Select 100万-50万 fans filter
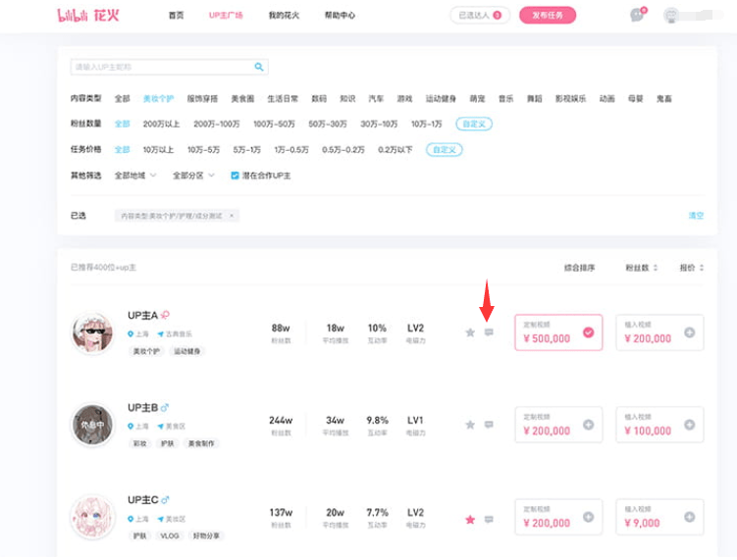 pos(274,124)
